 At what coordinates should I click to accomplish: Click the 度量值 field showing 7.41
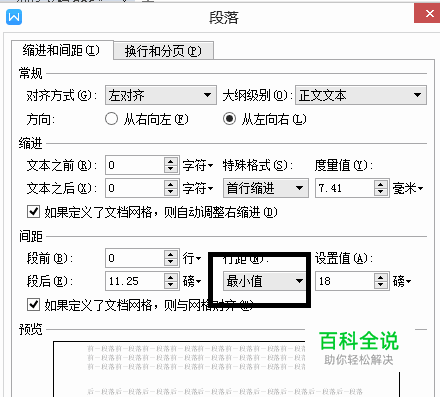pyautogui.click(x=345, y=188)
